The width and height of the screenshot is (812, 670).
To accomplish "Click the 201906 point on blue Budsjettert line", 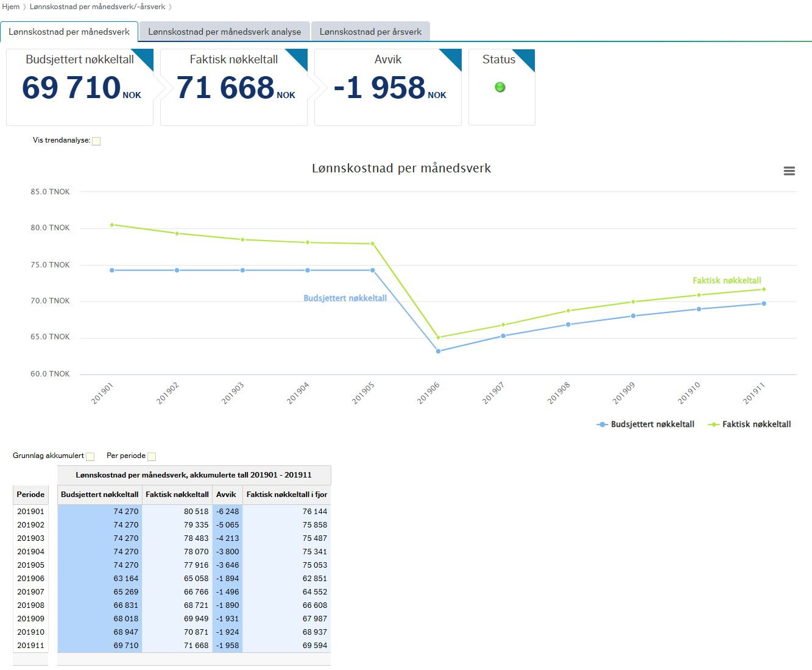I will tap(438, 351).
